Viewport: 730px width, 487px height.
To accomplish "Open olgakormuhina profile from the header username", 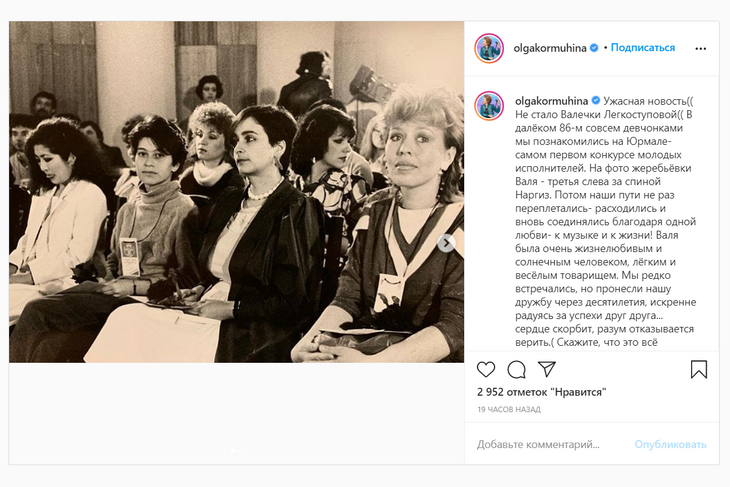I will pyautogui.click(x=550, y=48).
